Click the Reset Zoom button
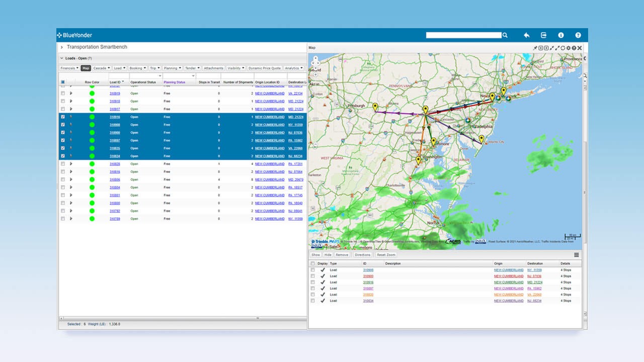This screenshot has width=644, height=362. pyautogui.click(x=386, y=255)
